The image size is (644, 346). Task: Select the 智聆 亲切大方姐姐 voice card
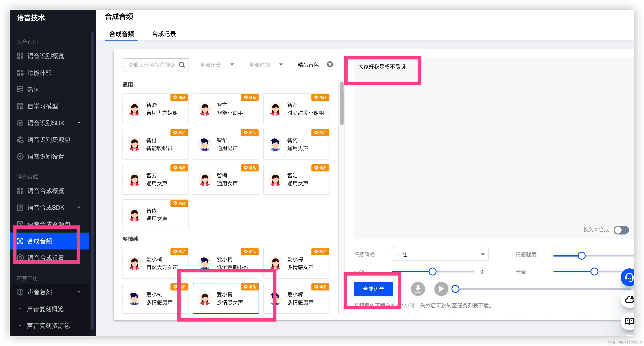(155, 109)
